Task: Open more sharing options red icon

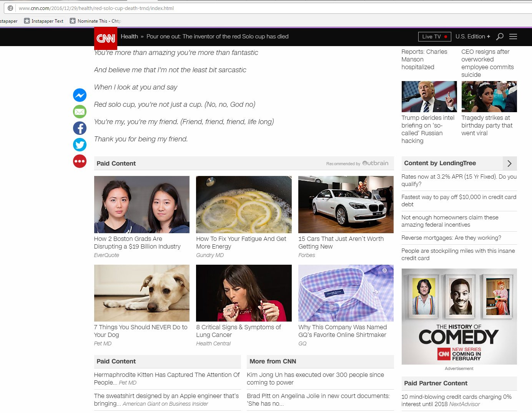Action: click(x=80, y=161)
